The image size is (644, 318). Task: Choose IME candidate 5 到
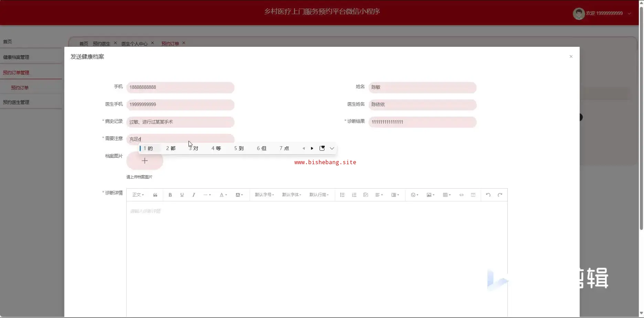(x=239, y=148)
